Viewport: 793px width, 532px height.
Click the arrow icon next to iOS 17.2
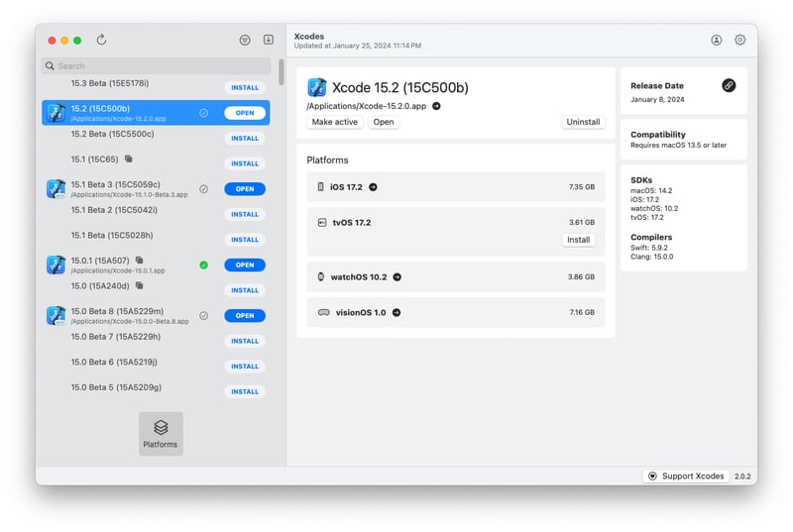(x=373, y=186)
